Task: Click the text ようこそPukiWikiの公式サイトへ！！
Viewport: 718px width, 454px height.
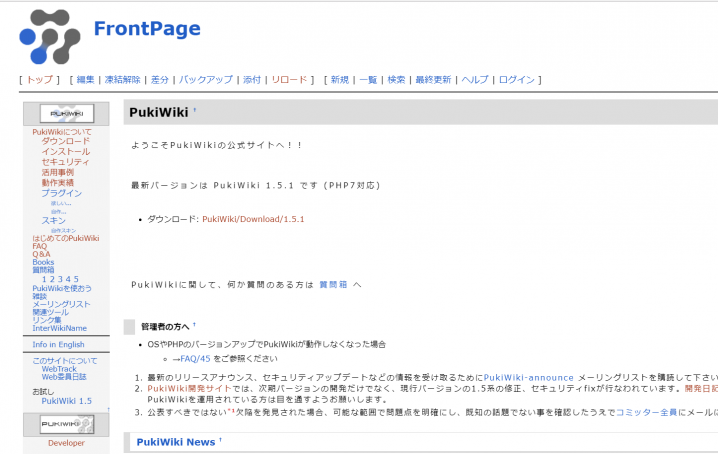Action: (217, 145)
